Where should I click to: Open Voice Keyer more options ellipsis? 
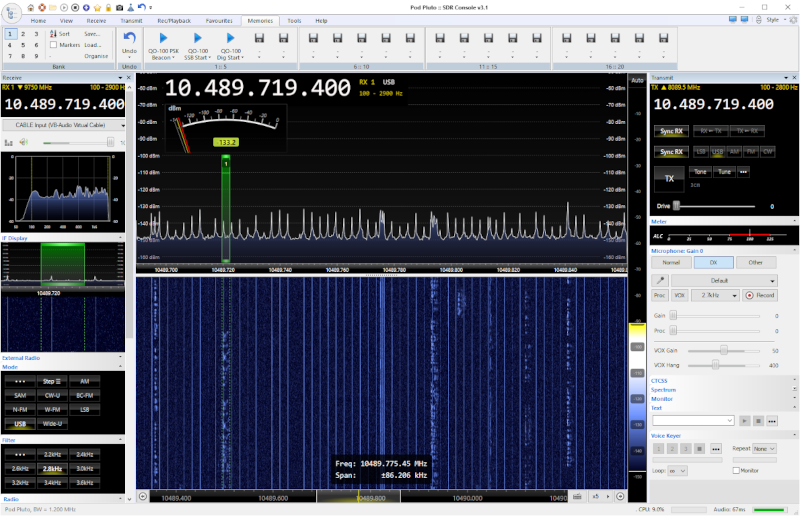(716, 449)
